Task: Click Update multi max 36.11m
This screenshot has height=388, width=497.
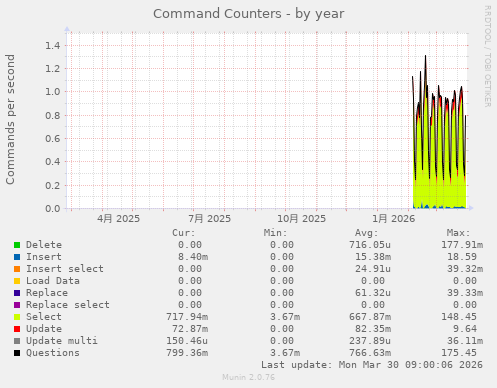Action: (465, 341)
